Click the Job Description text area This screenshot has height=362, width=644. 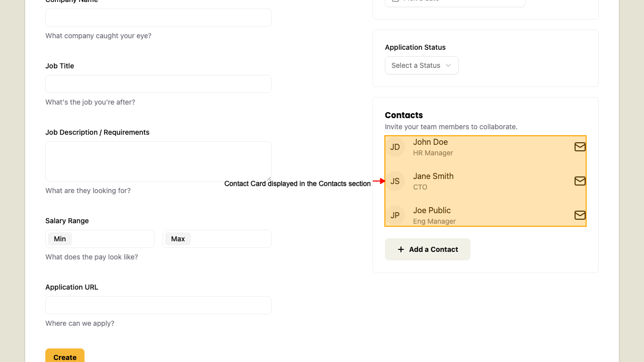coord(158,161)
